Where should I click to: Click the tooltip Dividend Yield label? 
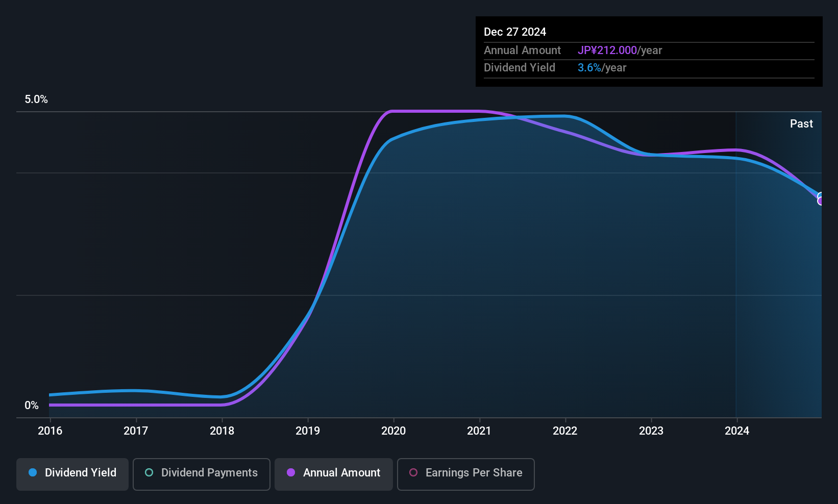tap(520, 68)
